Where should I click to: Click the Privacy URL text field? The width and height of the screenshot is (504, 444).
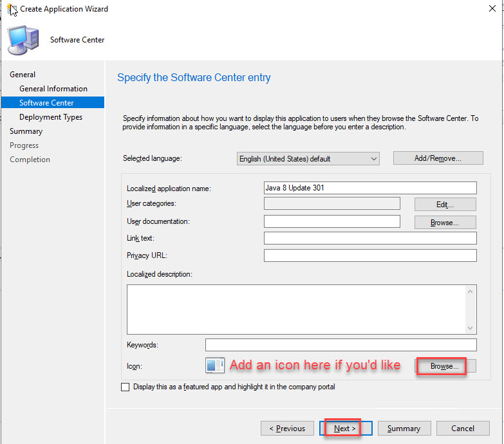370,255
